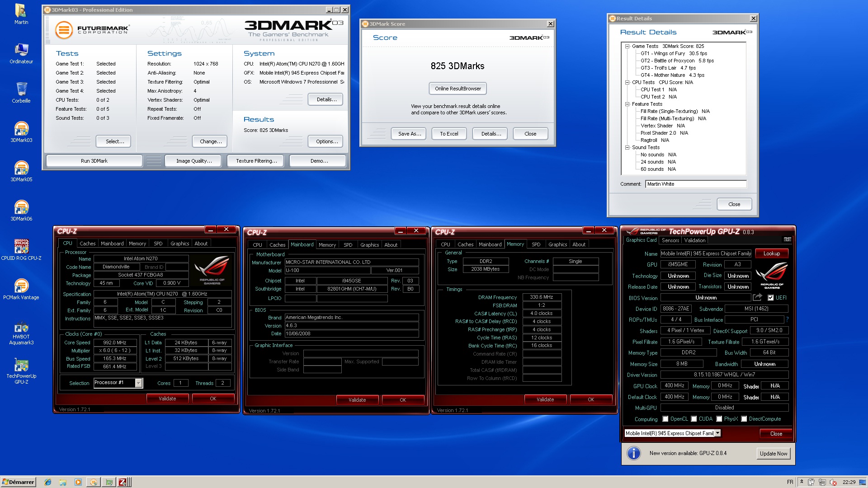Screen dimensions: 868x488
Task: Open the Corbeille recycle bin icon
Action: [21, 92]
